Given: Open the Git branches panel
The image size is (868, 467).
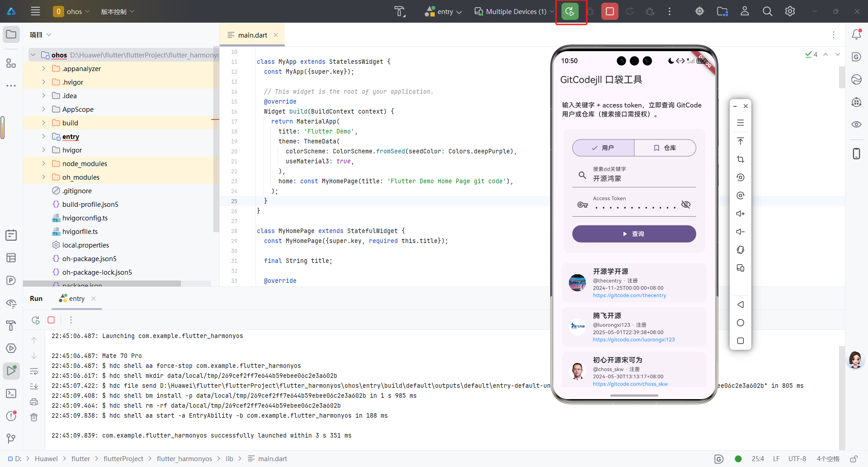Looking at the screenshot, I should [x=11, y=438].
